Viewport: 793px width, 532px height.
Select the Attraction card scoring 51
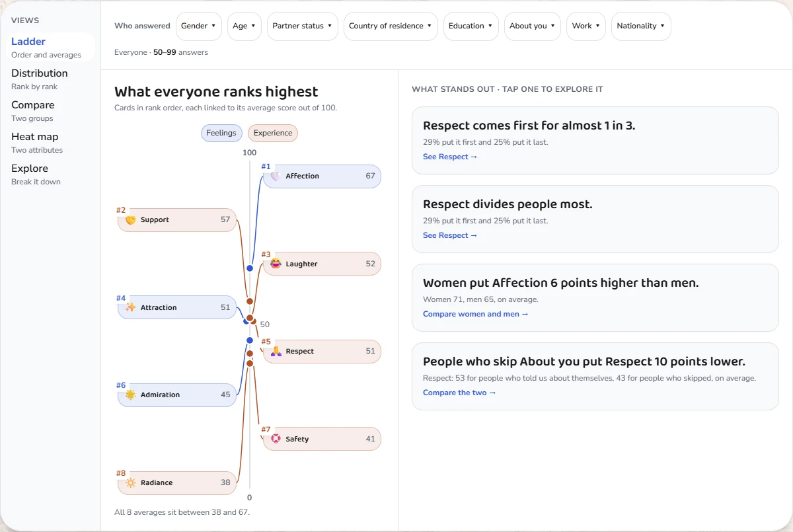coord(177,307)
